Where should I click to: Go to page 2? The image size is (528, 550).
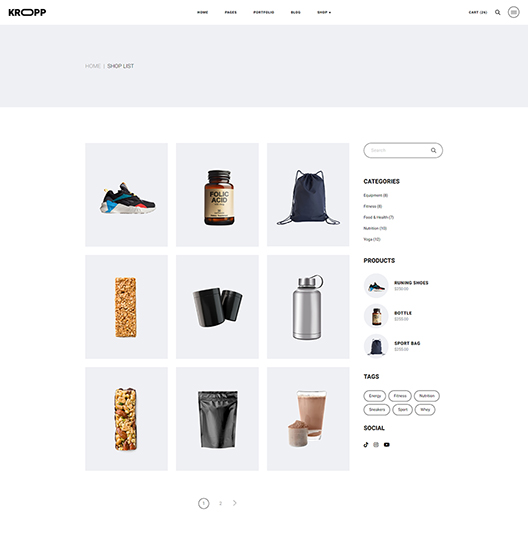coord(220,503)
